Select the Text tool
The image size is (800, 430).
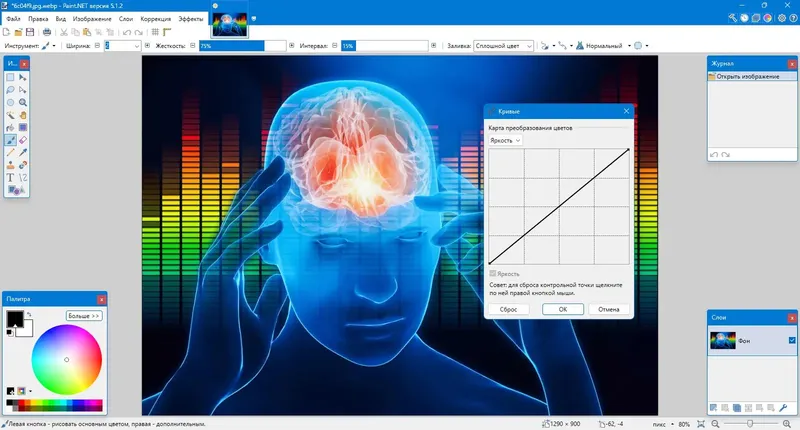pos(10,178)
